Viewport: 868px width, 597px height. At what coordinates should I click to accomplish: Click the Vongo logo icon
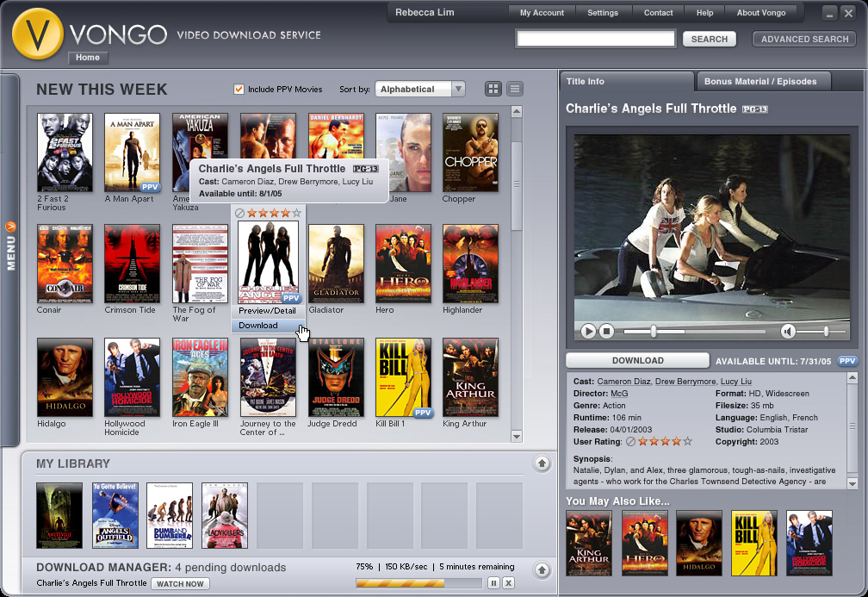point(39,34)
